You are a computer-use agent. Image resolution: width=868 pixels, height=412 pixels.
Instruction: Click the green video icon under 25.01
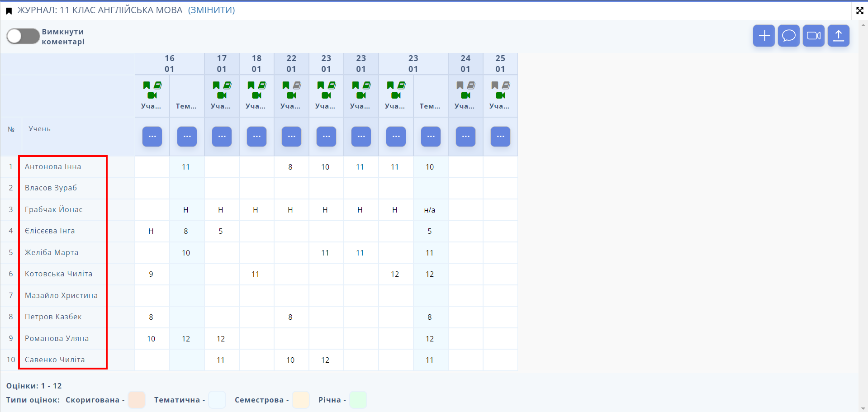pos(500,95)
